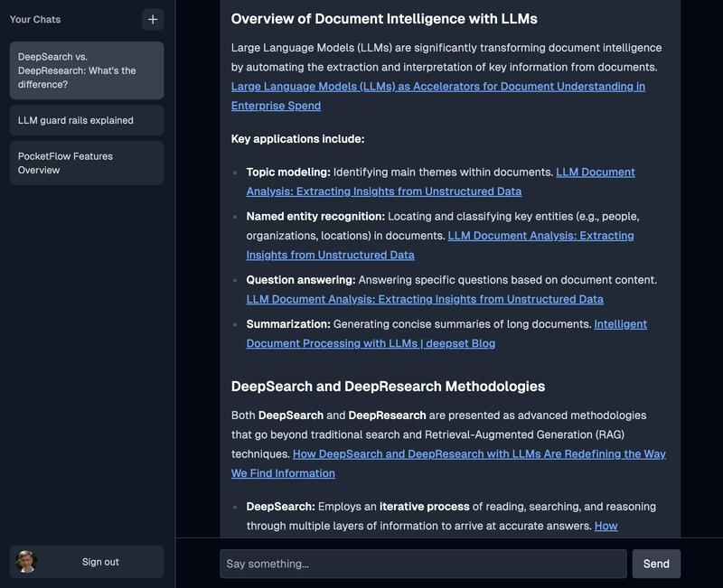Open PocketFlow Features Overview chat
The height and width of the screenshot is (588, 723).
[87, 163]
